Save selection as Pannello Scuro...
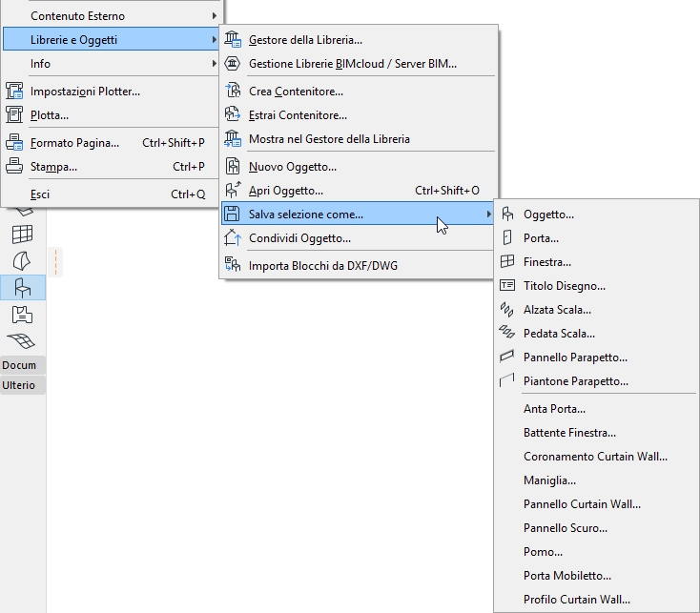 tap(597, 528)
